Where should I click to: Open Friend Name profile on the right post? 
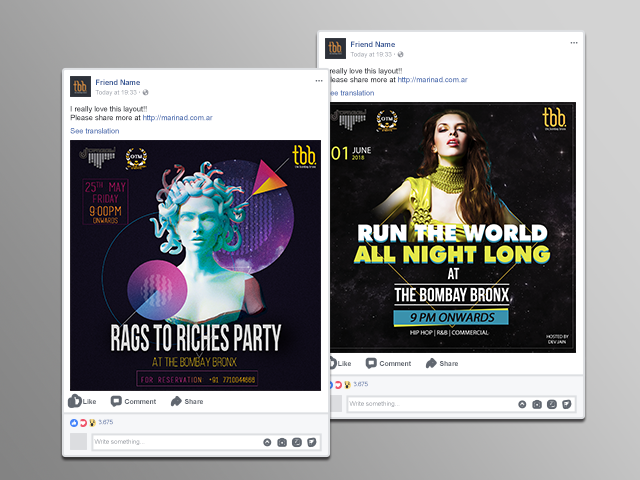tap(373, 44)
